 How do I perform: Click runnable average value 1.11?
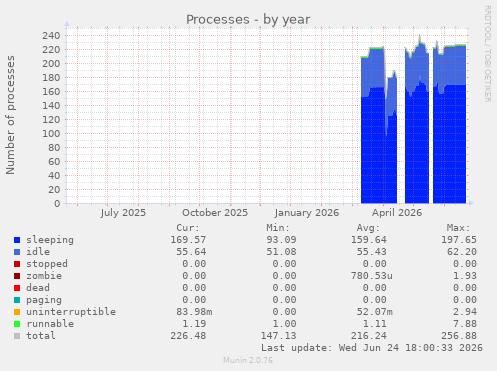click(x=375, y=324)
